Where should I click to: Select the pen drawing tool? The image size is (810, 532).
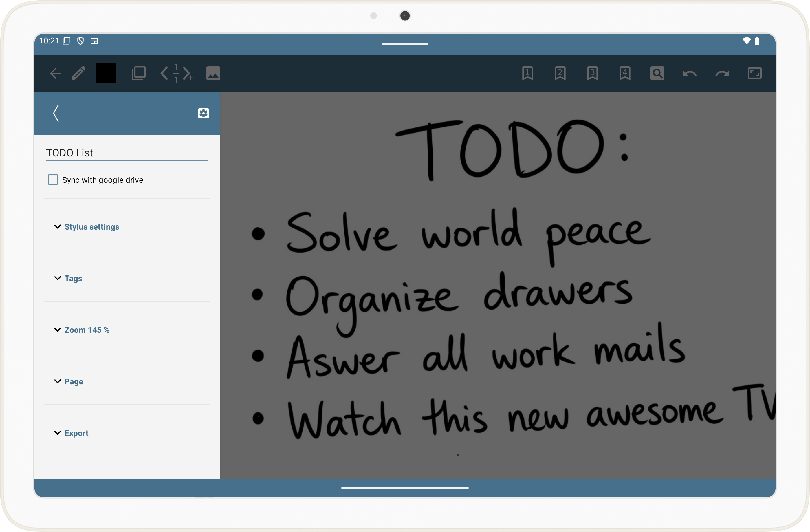point(78,73)
